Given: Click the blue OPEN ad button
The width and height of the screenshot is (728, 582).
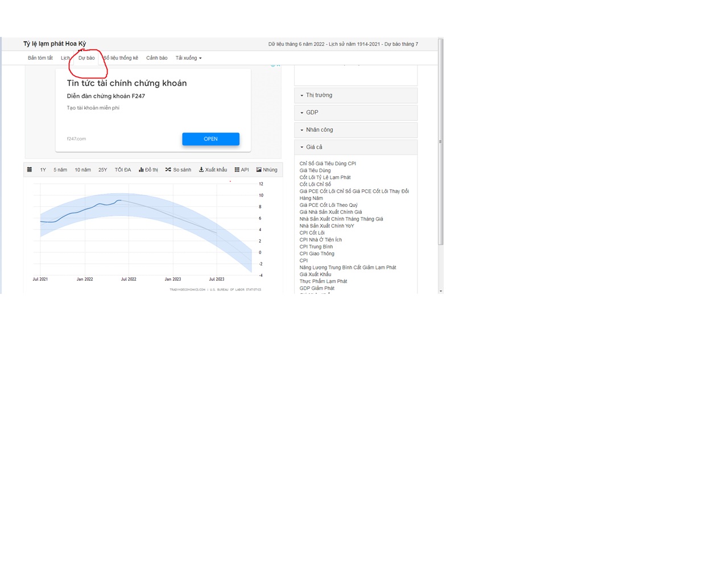Looking at the screenshot, I should click(x=210, y=139).
